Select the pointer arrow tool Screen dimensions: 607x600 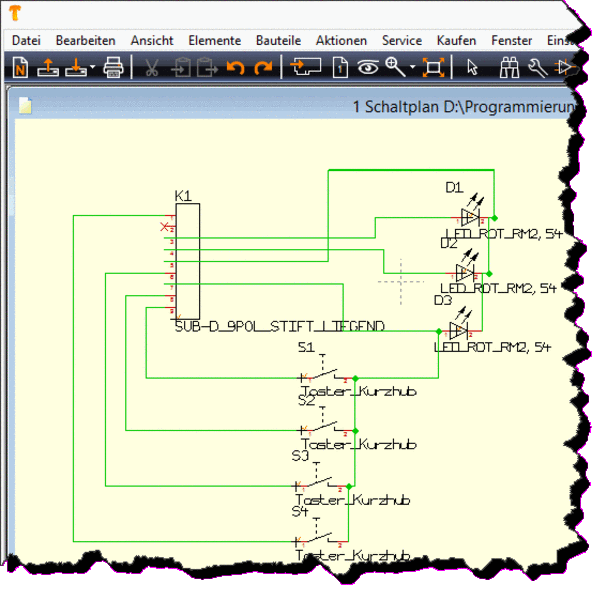(x=472, y=68)
